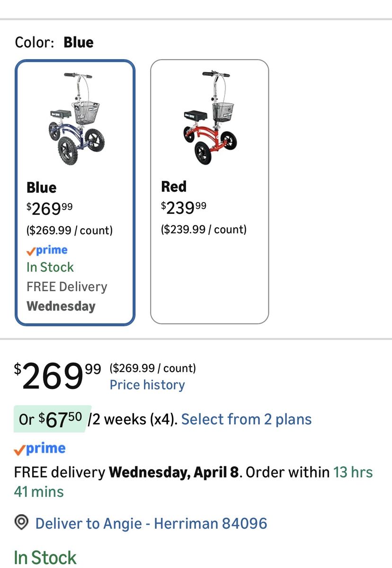This screenshot has height=568, width=392.
Task: Click the prime logo above delivery date
Action: tap(40, 449)
